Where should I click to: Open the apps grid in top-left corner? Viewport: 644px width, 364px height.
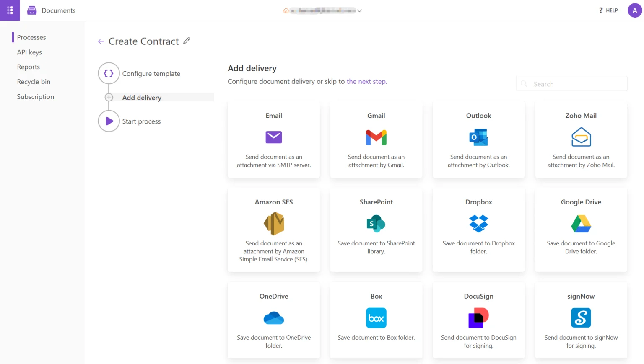click(10, 10)
